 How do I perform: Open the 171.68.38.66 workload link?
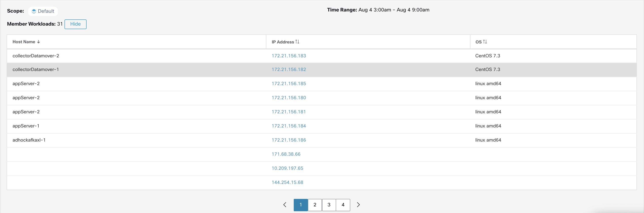(286, 154)
